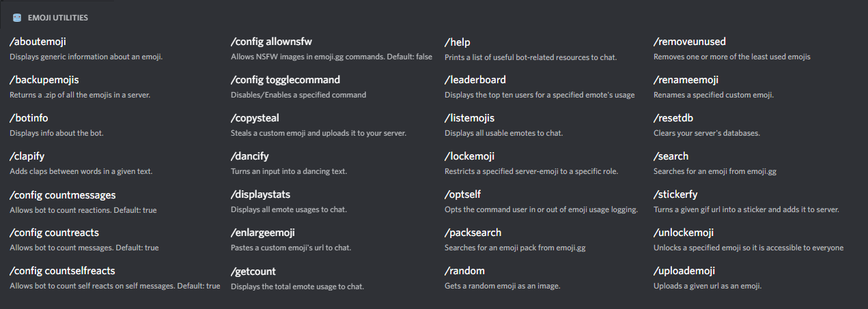Click the /dancify command

coord(250,157)
